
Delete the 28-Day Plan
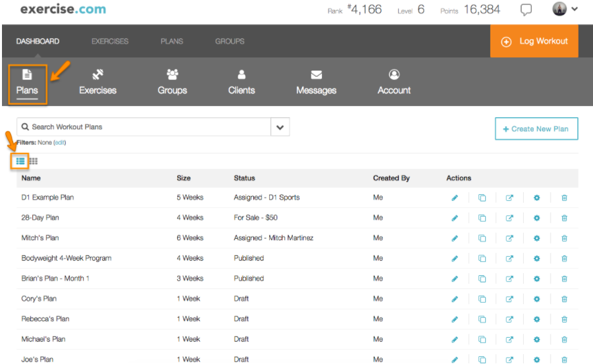[x=564, y=218]
